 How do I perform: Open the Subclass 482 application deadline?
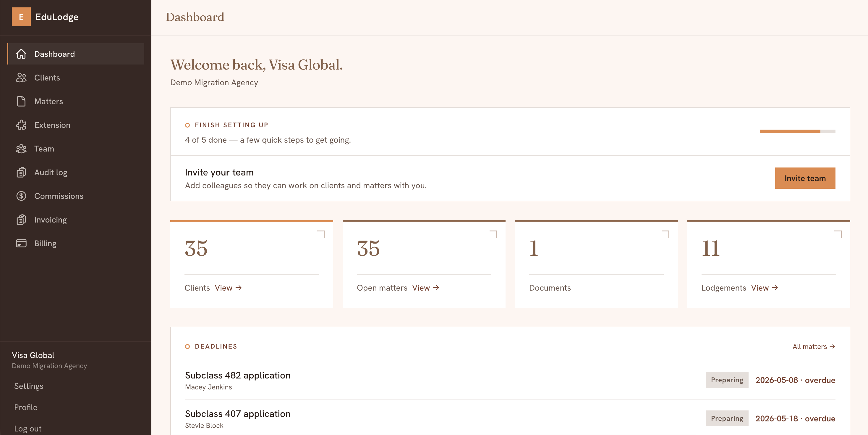pyautogui.click(x=238, y=375)
